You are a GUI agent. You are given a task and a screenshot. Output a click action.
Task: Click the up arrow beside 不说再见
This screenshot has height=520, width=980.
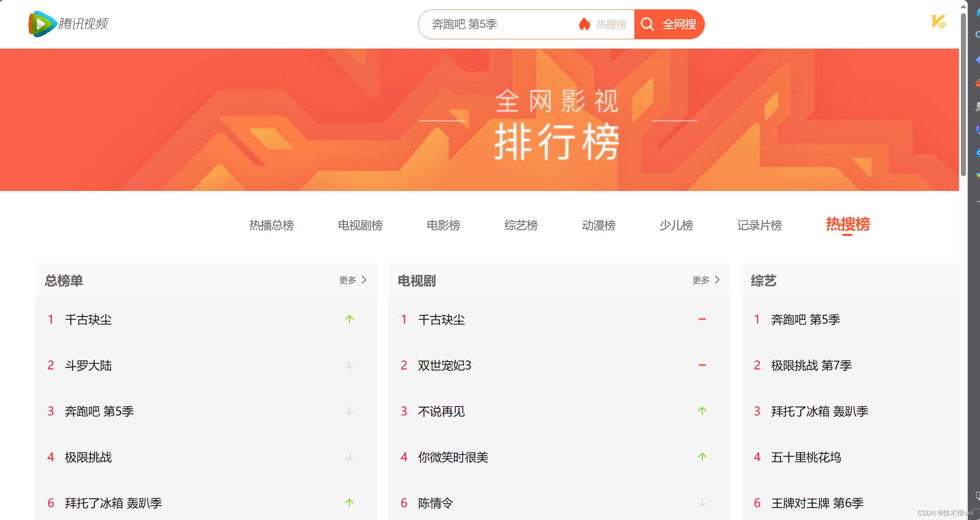pyautogui.click(x=702, y=411)
